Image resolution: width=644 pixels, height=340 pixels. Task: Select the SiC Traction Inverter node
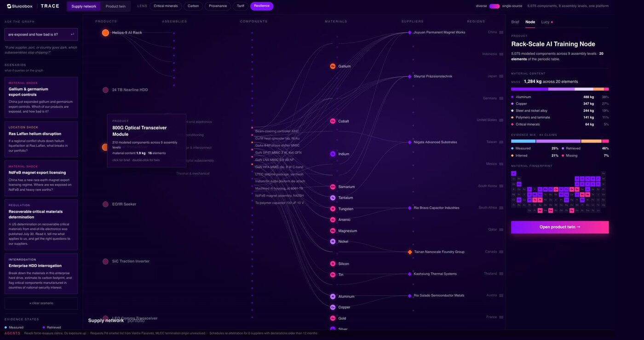tap(105, 261)
